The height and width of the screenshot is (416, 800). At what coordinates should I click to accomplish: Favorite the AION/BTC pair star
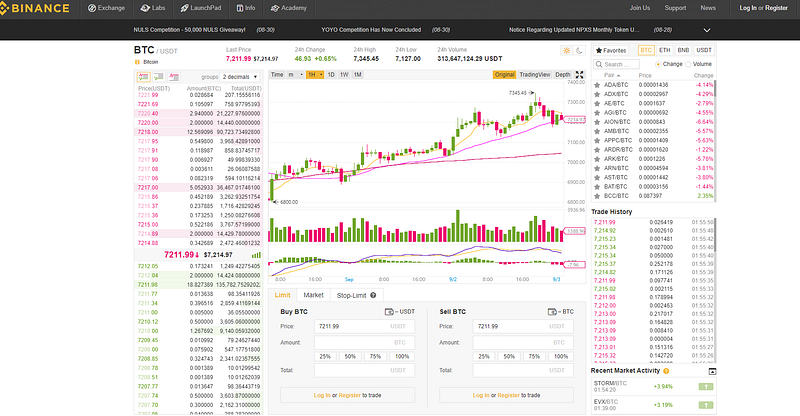tap(597, 122)
